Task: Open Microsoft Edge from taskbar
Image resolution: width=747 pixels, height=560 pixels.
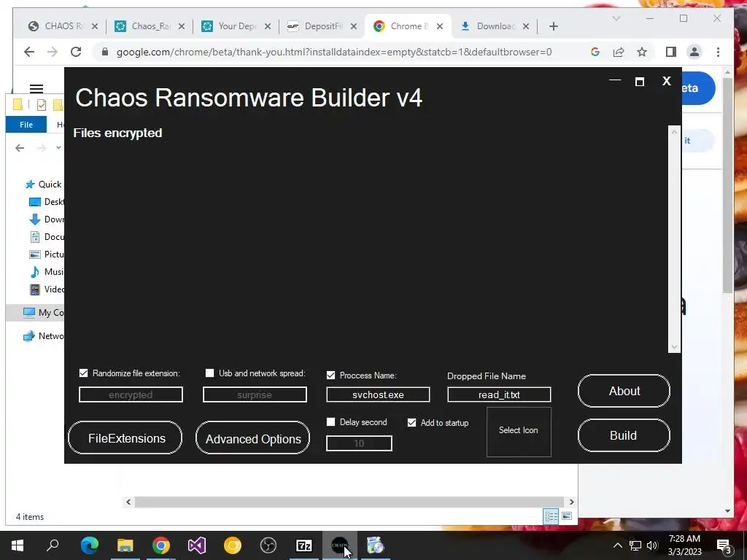Action: 89,545
